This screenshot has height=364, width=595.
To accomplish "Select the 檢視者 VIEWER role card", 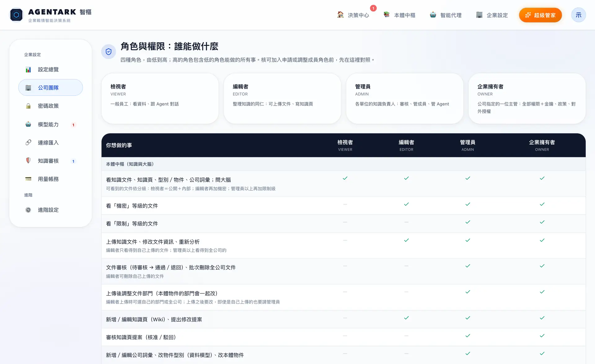I will (160, 98).
